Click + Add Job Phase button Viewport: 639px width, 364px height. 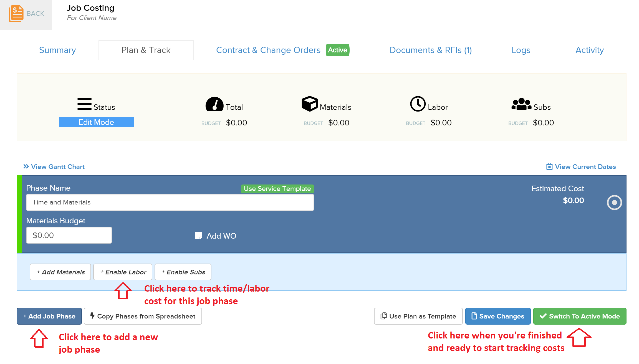(x=49, y=316)
